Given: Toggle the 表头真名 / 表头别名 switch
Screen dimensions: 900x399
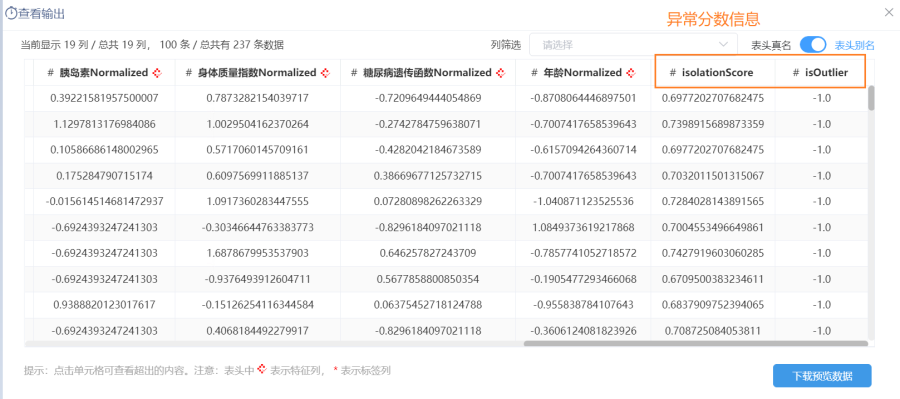Looking at the screenshot, I should point(813,45).
